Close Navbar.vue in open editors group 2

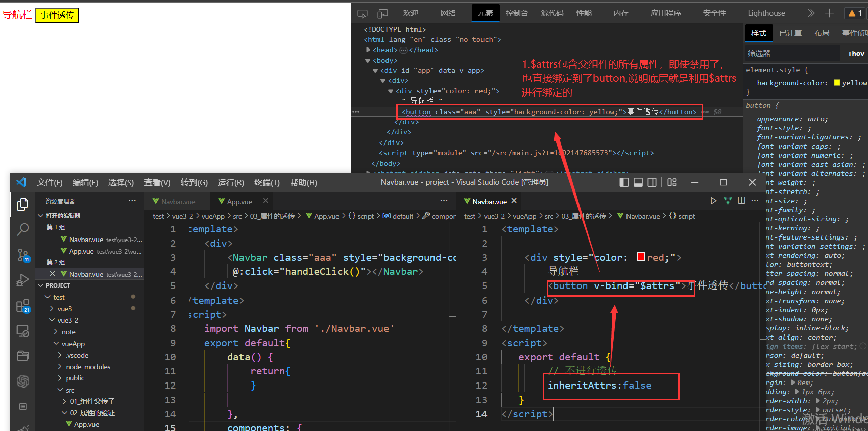tap(52, 274)
